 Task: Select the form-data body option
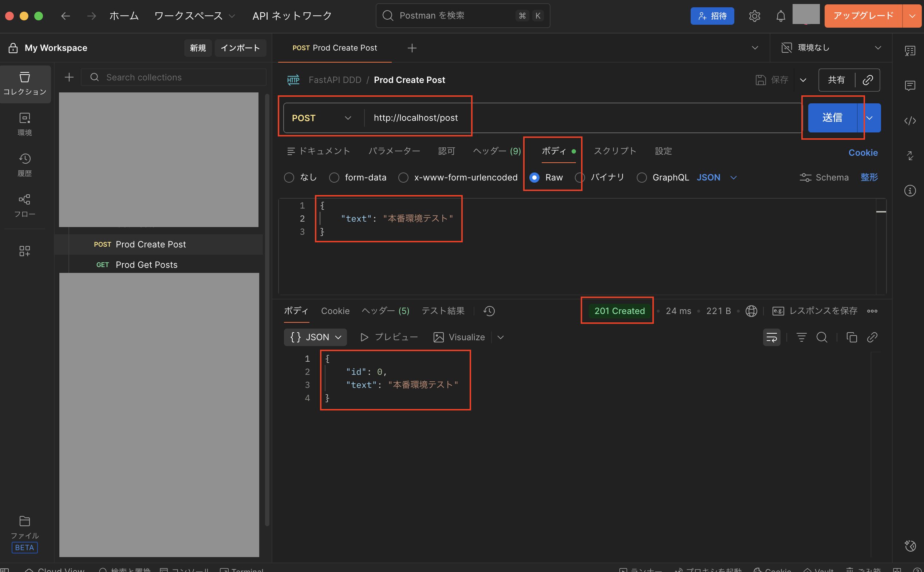tap(334, 178)
